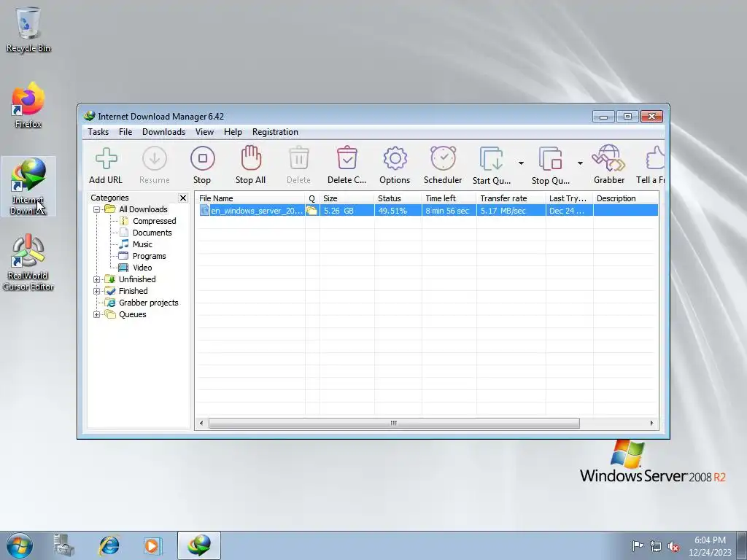Select the Firefox desktop shortcut

28,105
